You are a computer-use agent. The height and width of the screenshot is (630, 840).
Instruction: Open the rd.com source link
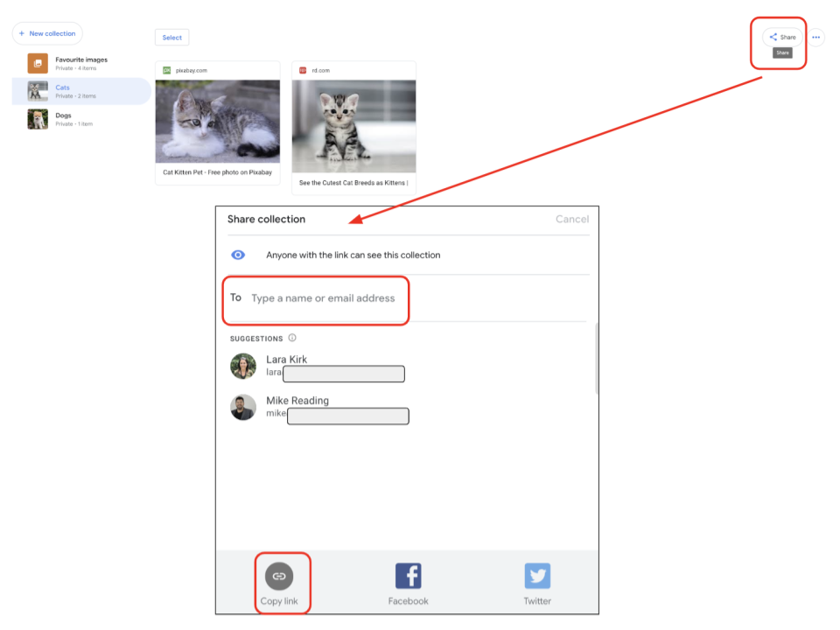pyautogui.click(x=321, y=70)
